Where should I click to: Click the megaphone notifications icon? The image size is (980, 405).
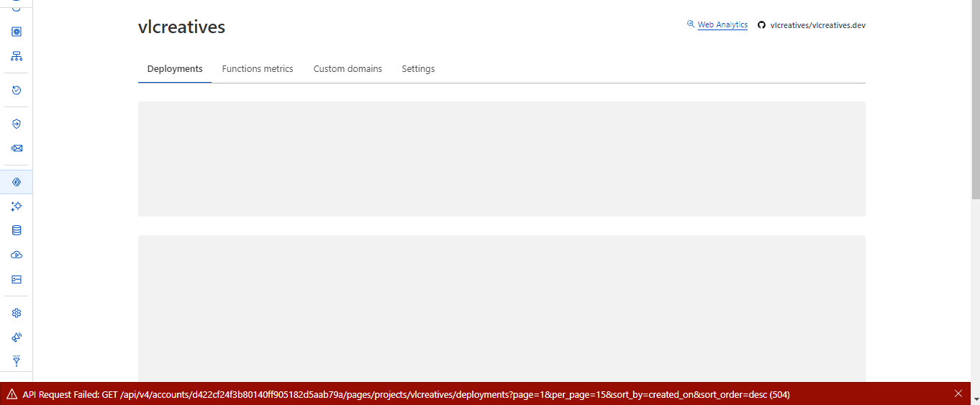[x=17, y=337]
